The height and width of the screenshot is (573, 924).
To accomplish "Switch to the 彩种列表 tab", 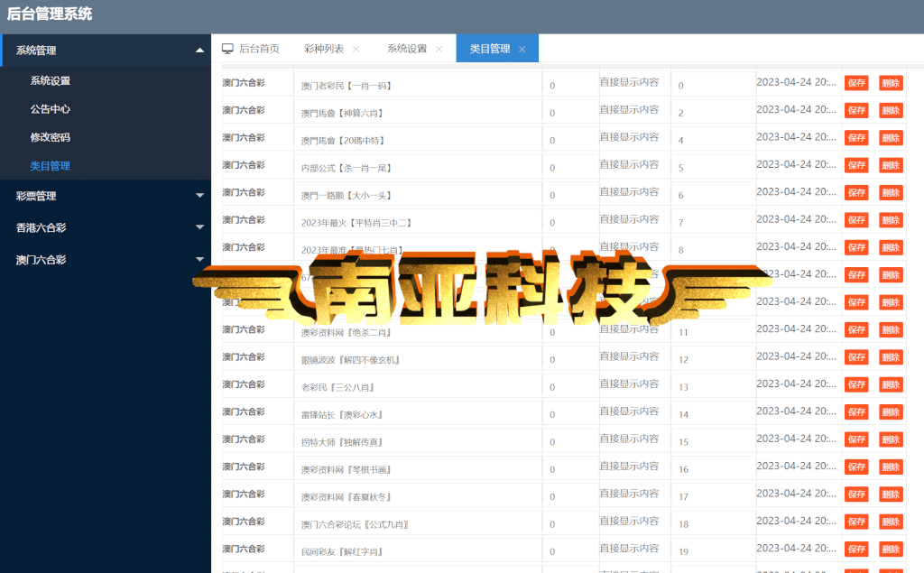I will point(324,49).
